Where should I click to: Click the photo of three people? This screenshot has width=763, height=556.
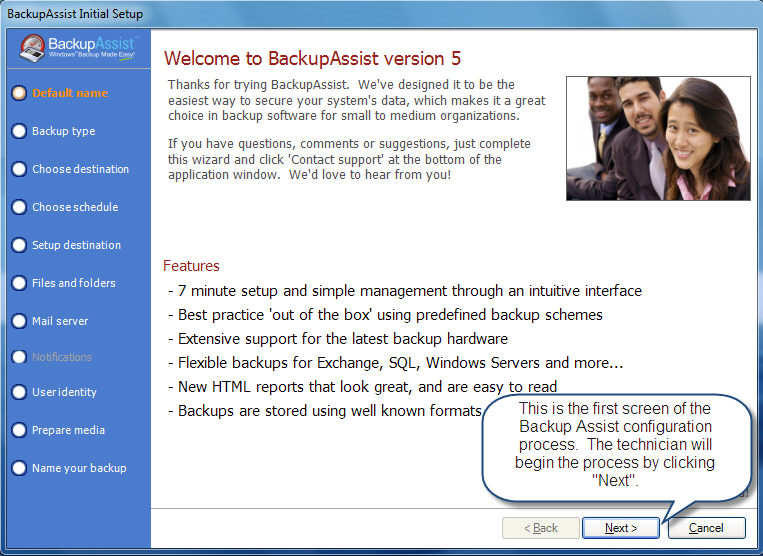(657, 138)
